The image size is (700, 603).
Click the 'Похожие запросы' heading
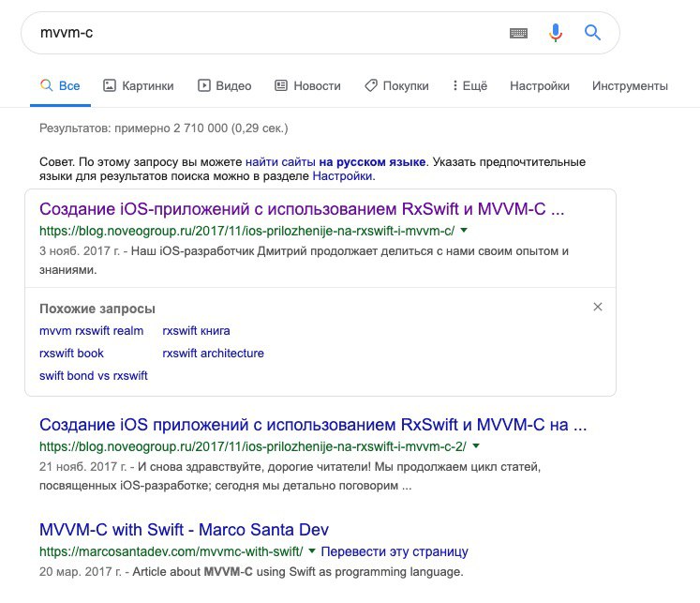click(x=97, y=309)
